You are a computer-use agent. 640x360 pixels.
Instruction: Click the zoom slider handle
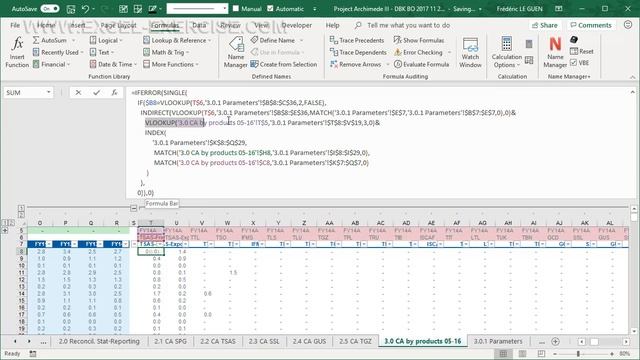[578, 353]
